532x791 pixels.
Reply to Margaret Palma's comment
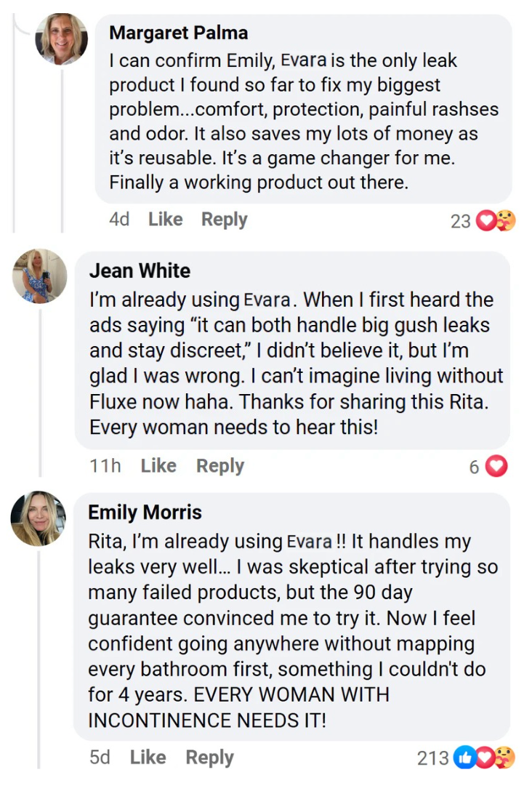point(224,220)
